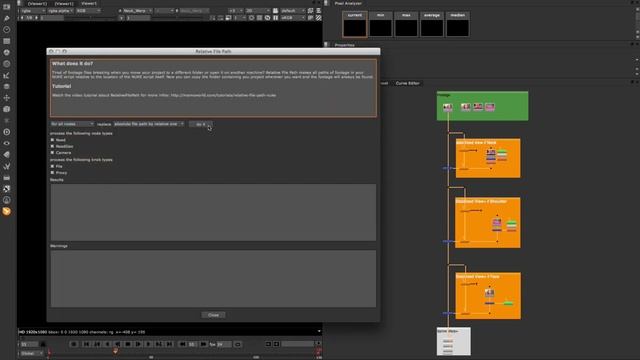Click the viewer pause update icon
The width and height of the screenshot is (640, 360).
276,18
